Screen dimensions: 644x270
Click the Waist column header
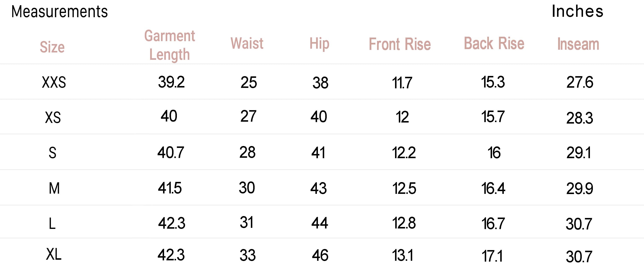pos(247,43)
